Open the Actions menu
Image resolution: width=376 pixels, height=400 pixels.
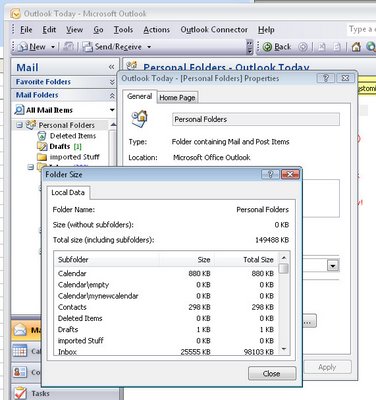[156, 30]
